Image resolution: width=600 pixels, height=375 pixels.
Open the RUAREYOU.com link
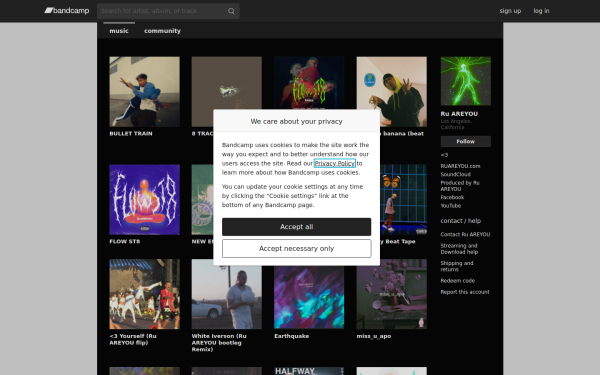click(x=460, y=166)
